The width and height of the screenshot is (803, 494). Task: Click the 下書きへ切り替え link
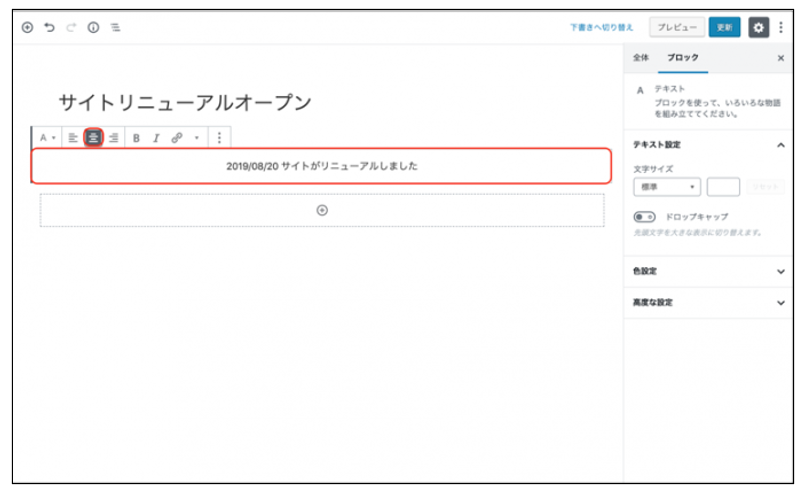(x=604, y=28)
